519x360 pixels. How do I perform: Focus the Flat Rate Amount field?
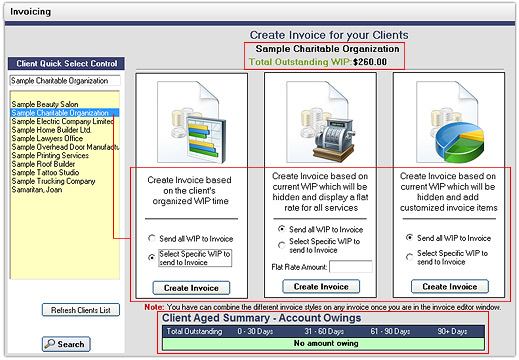pos(351,267)
